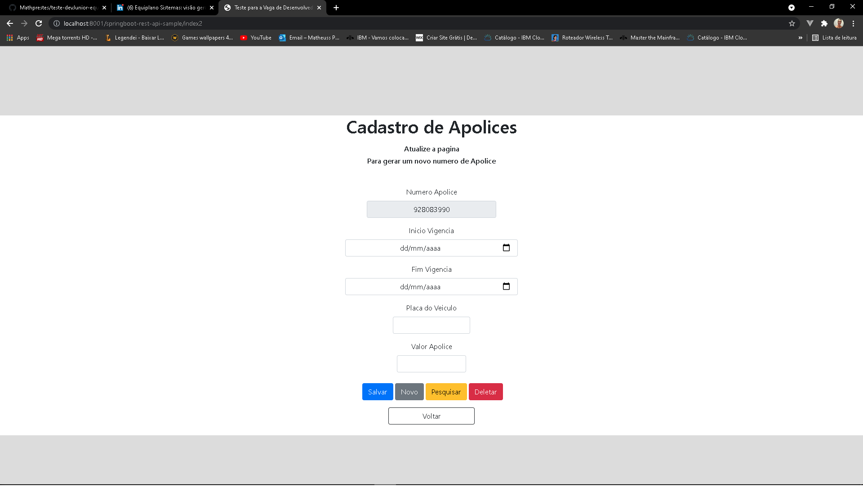Expand hidden bookmarks overflow chevron

pos(800,38)
